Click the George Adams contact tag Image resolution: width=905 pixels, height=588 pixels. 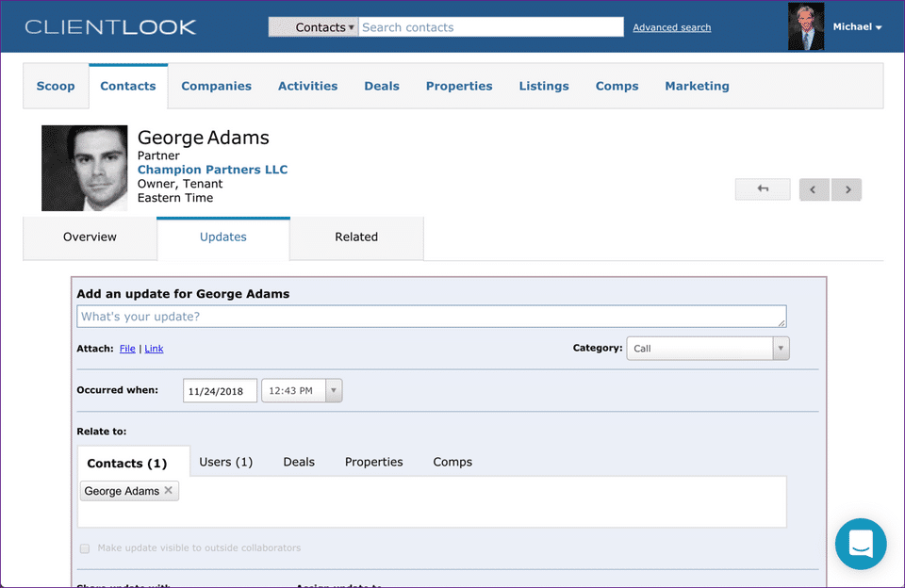pos(129,491)
